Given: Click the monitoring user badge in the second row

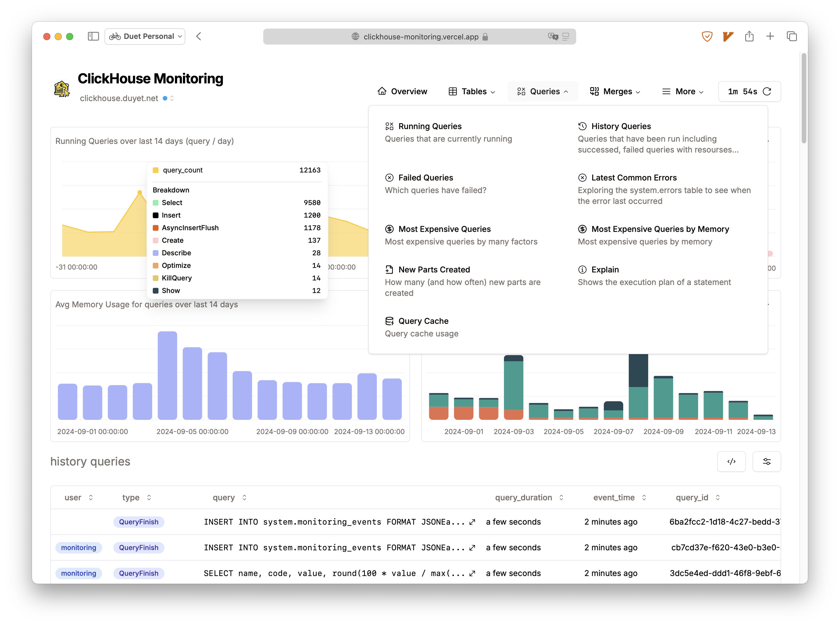Looking at the screenshot, I should (79, 547).
